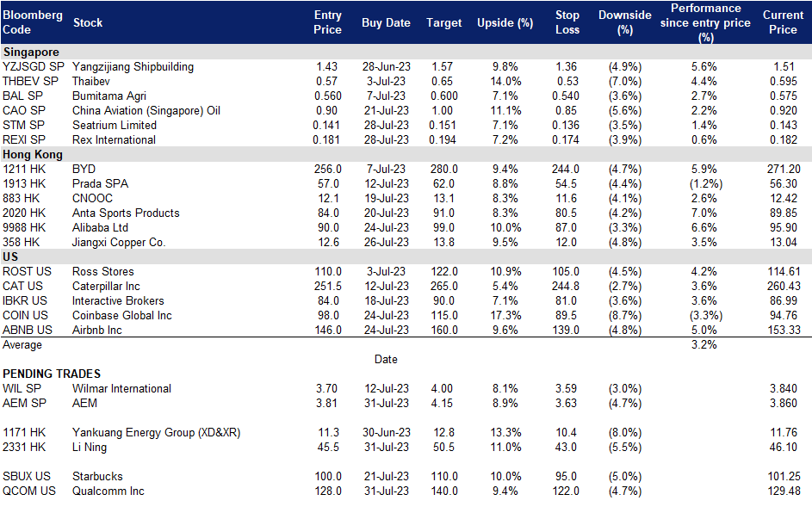Image resolution: width=812 pixels, height=513 pixels.
Task: Click the Target column header
Action: click(443, 22)
